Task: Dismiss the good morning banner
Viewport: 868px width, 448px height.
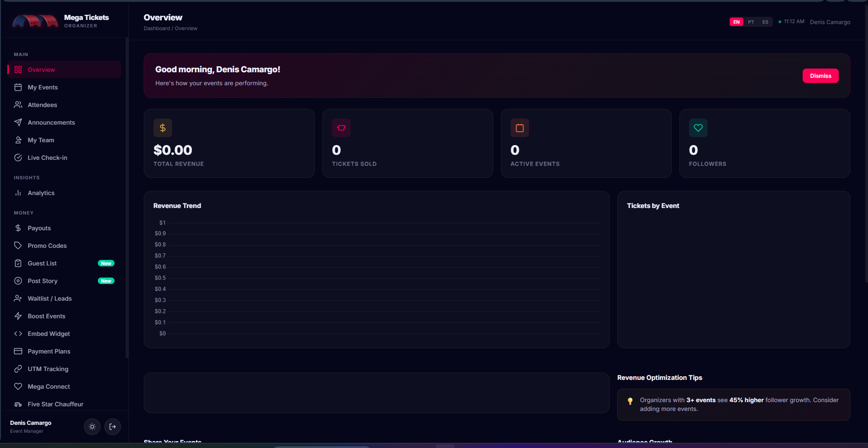Action: point(820,76)
